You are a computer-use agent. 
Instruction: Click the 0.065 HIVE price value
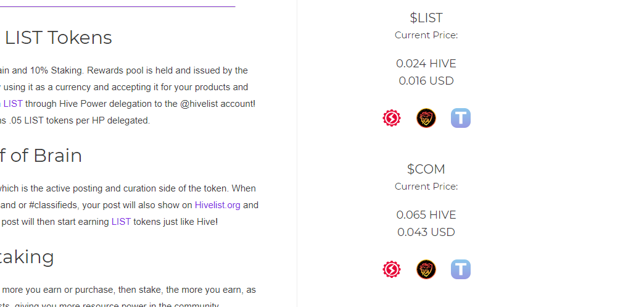tap(426, 215)
